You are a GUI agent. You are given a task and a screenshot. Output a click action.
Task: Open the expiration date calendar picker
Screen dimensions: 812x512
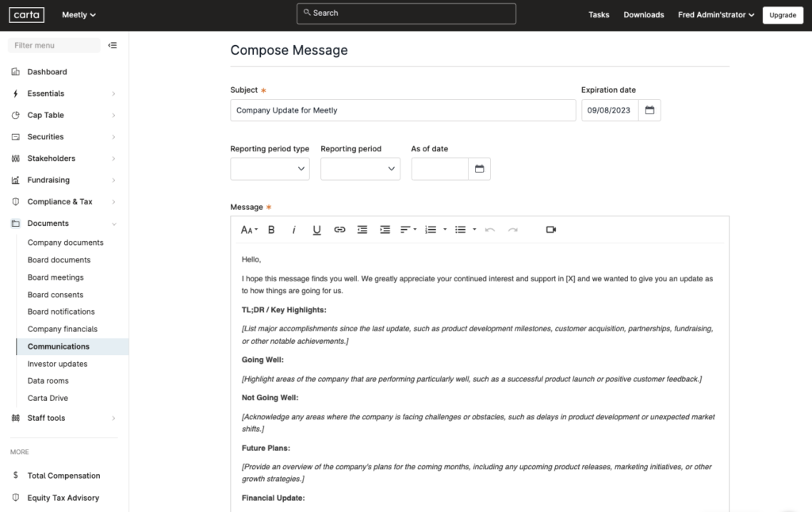point(649,110)
